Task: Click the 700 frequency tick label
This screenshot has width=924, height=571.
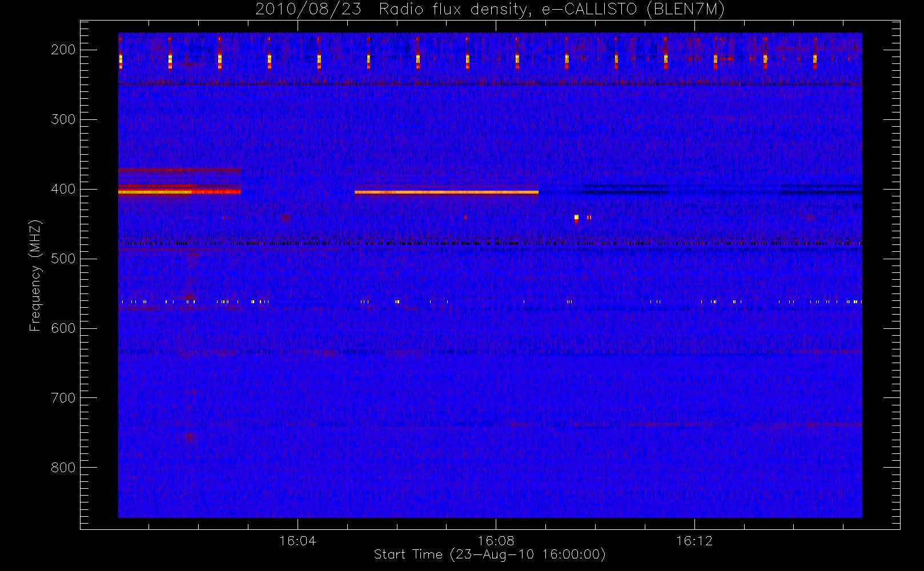Action: point(63,398)
